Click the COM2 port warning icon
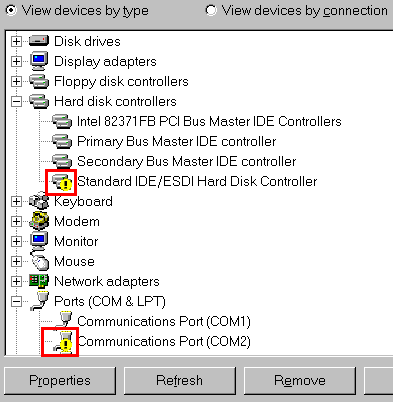The height and width of the screenshot is (402, 393). pyautogui.click(x=63, y=342)
